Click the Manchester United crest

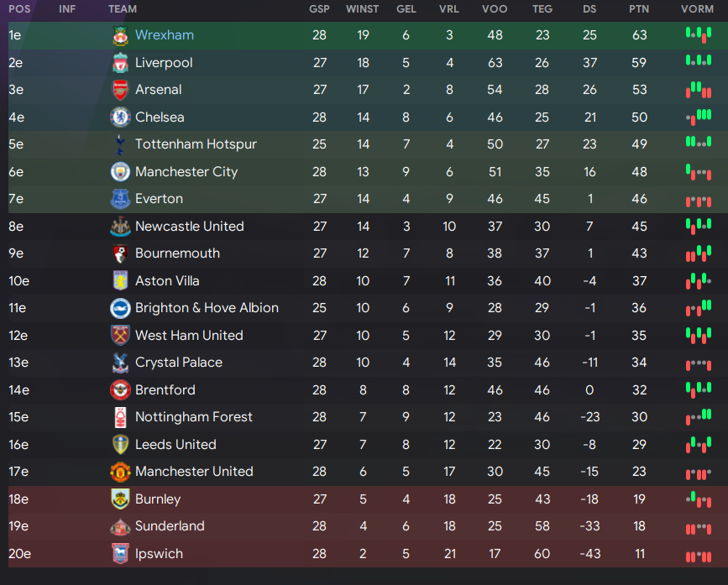tap(120, 472)
